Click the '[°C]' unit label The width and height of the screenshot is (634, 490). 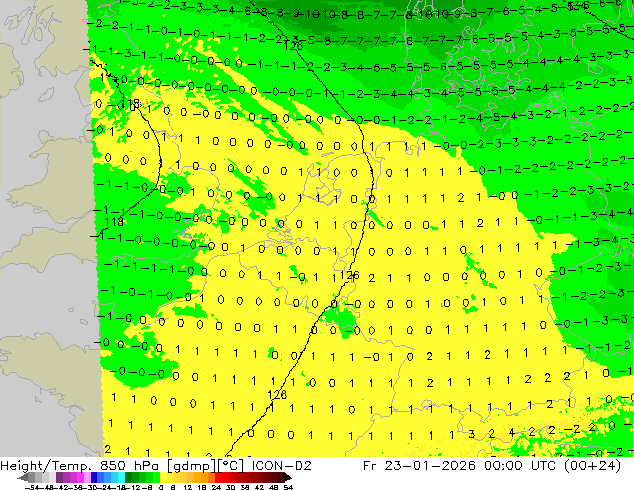click(231, 466)
